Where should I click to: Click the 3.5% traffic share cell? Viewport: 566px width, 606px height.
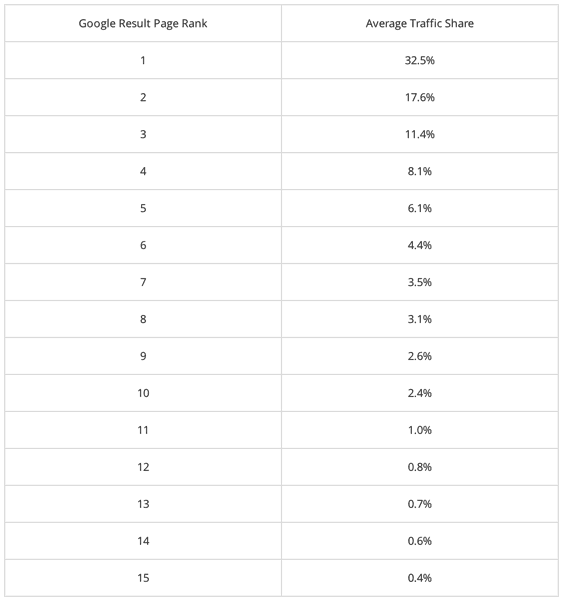[x=420, y=282]
